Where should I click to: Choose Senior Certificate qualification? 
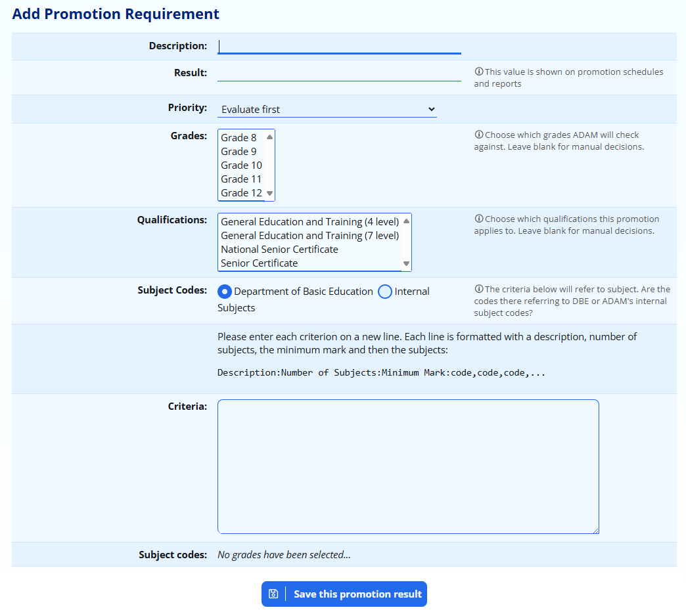click(x=259, y=263)
